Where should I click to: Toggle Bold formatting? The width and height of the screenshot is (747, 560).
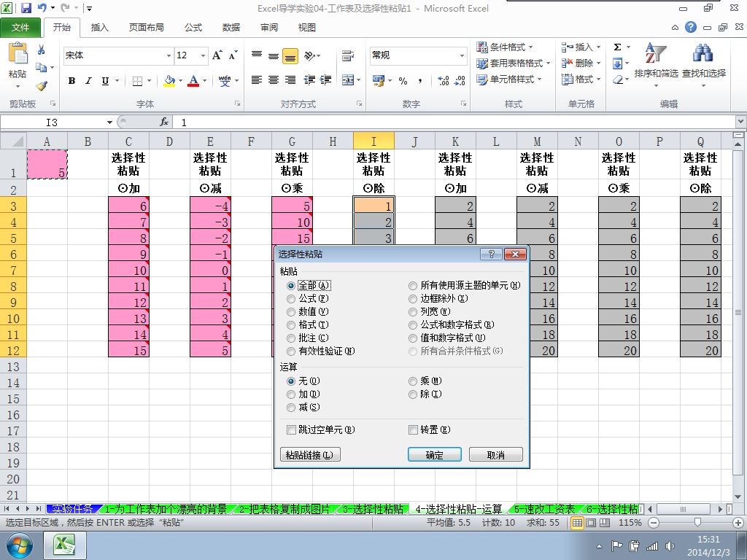[x=71, y=81]
